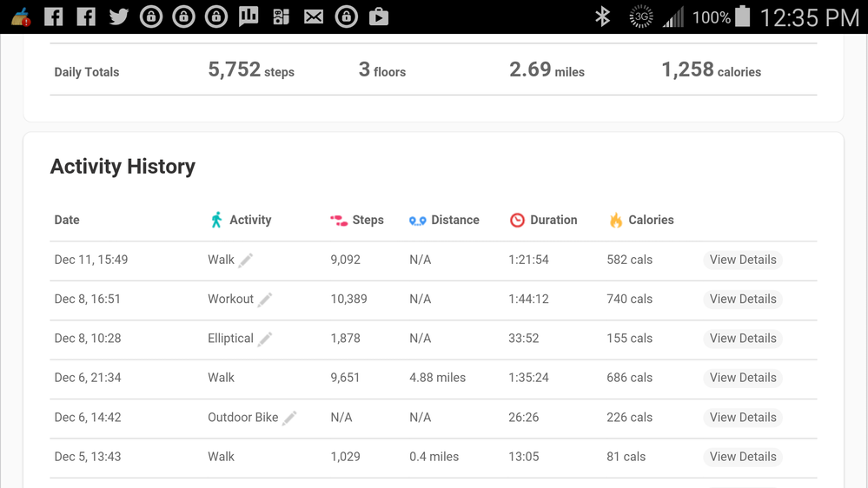
Task: Select the Dec 6, 21:34 date cell
Action: tap(88, 378)
